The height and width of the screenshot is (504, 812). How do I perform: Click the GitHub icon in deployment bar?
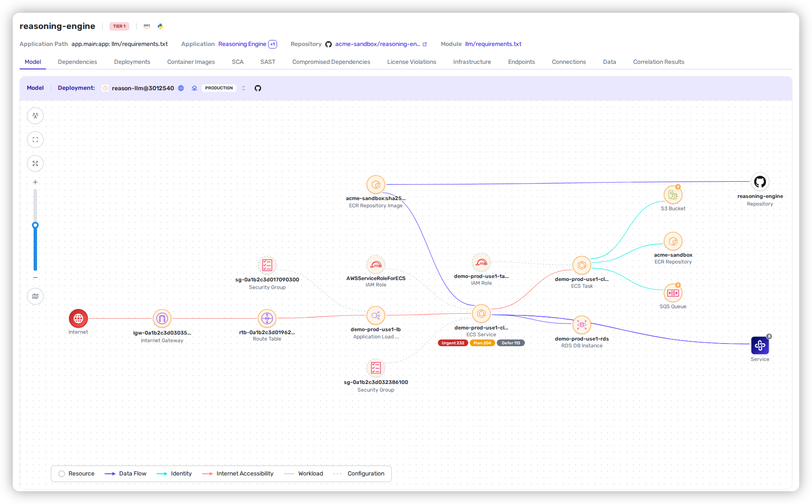point(258,88)
